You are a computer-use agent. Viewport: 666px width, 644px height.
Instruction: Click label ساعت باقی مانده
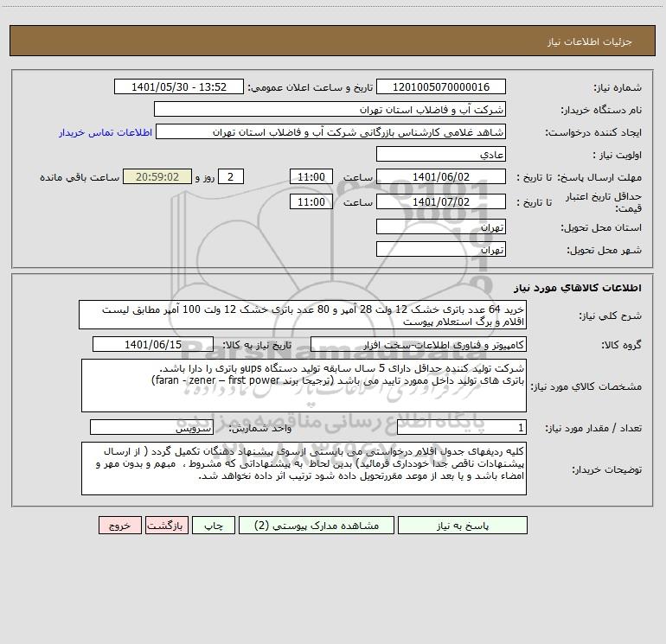point(80,177)
